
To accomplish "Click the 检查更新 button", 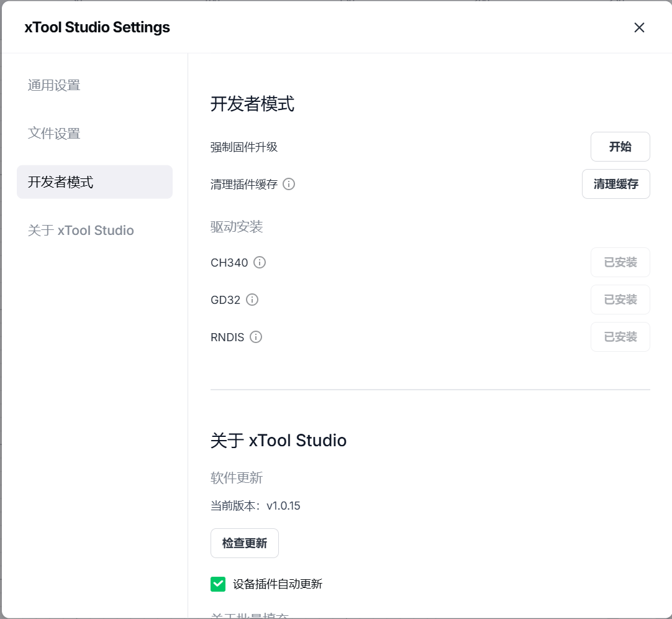I will click(x=245, y=543).
